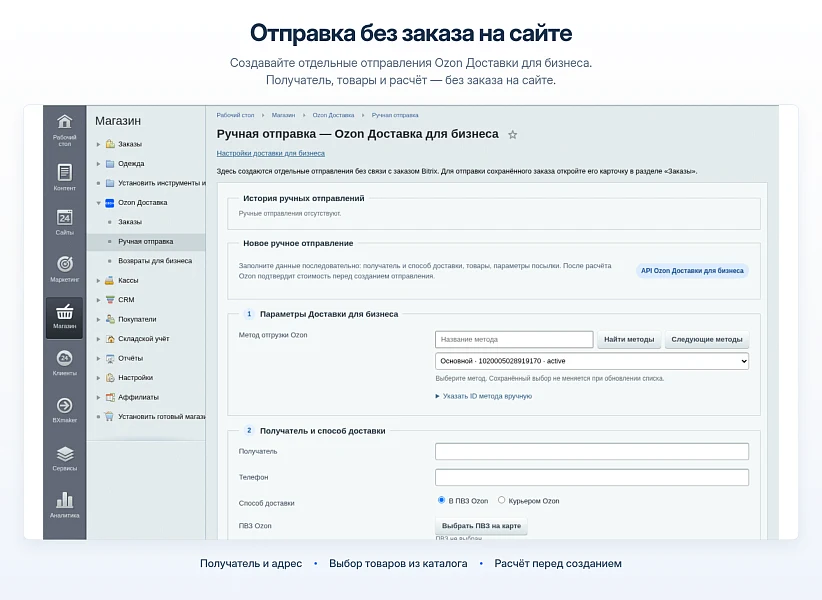
Task: Expand the Складской учёт tree arrow
Action: coord(99,339)
